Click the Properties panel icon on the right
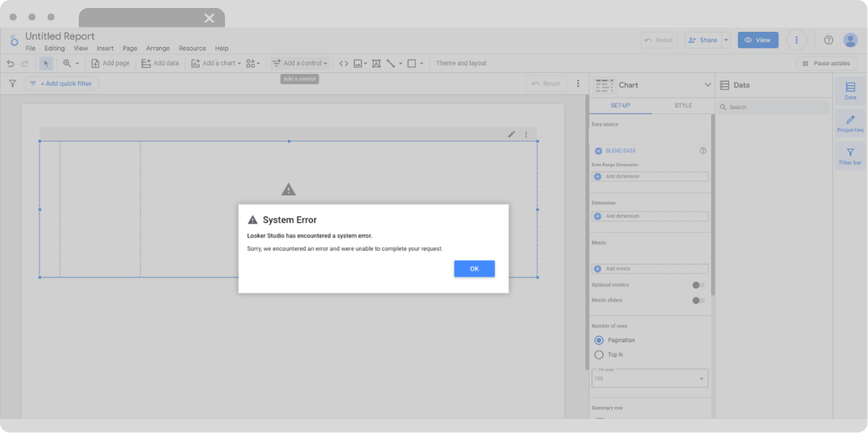 849,123
